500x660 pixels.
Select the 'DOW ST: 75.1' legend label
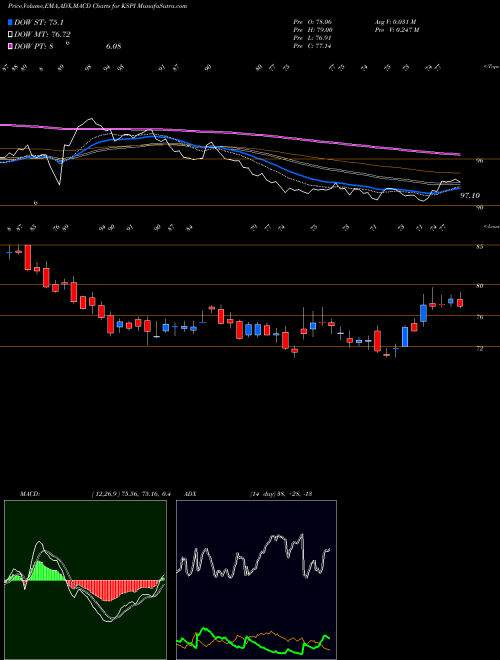coord(39,22)
